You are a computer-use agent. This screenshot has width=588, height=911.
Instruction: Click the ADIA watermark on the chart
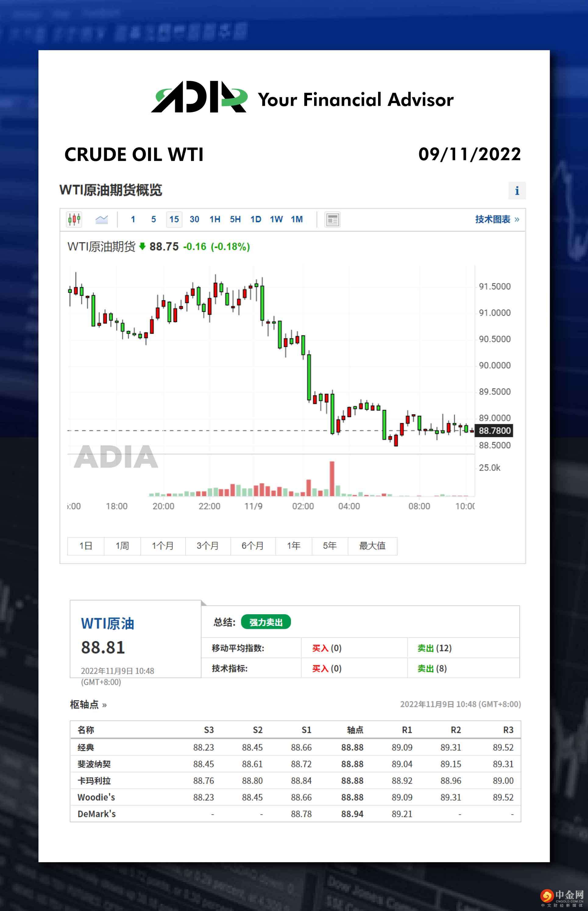116,456
